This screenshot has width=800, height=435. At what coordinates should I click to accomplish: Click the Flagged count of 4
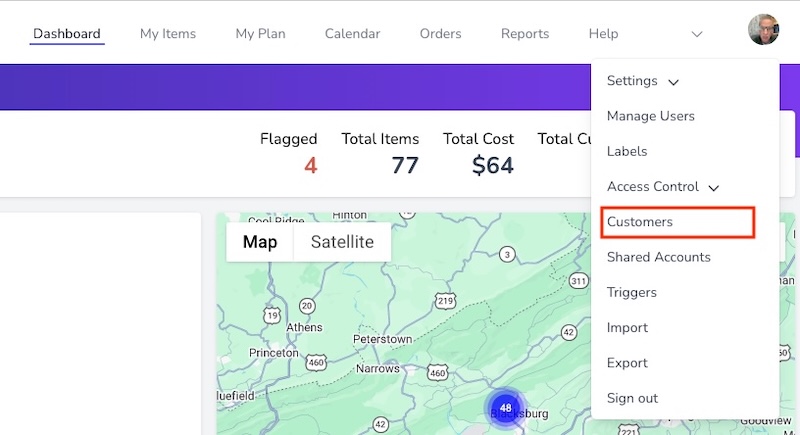tap(310, 165)
